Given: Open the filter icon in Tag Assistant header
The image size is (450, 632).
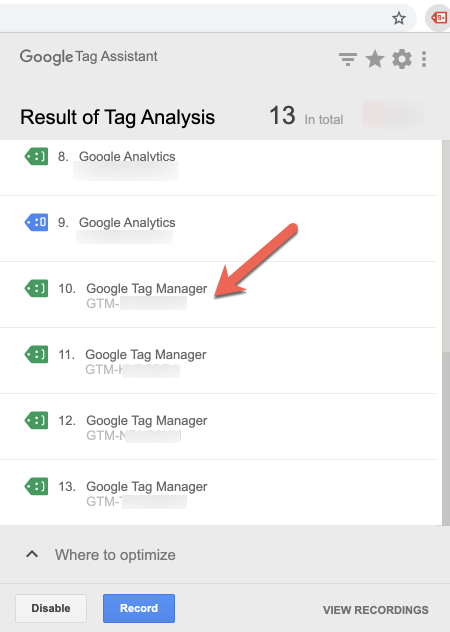Looking at the screenshot, I should click(348, 59).
